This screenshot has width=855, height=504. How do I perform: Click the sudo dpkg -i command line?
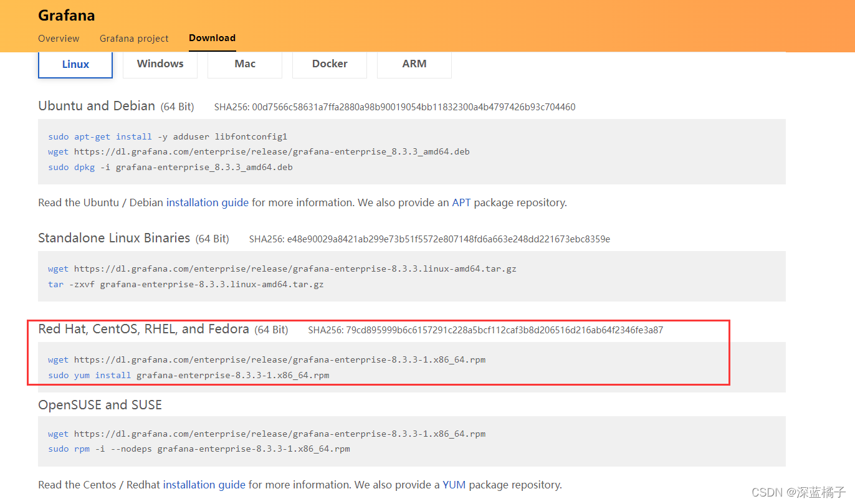click(170, 167)
